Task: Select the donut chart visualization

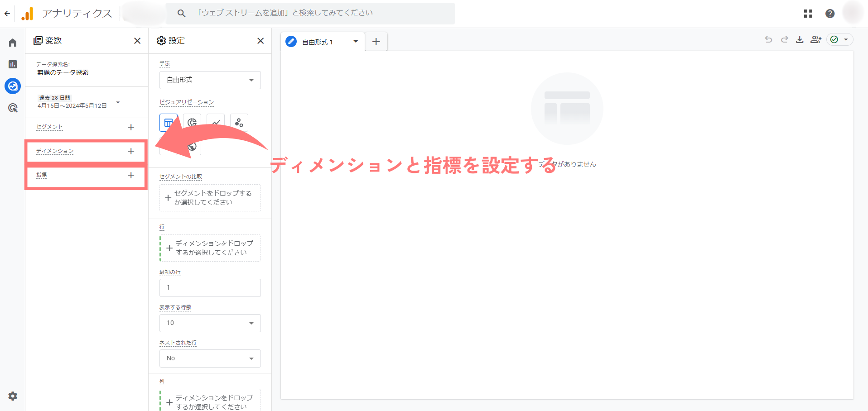Action: 192,123
